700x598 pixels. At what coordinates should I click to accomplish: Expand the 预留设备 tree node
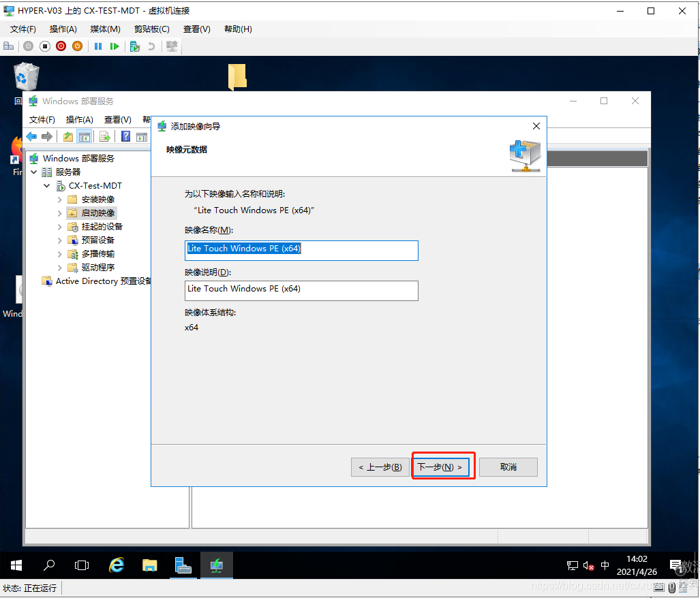[x=60, y=240]
